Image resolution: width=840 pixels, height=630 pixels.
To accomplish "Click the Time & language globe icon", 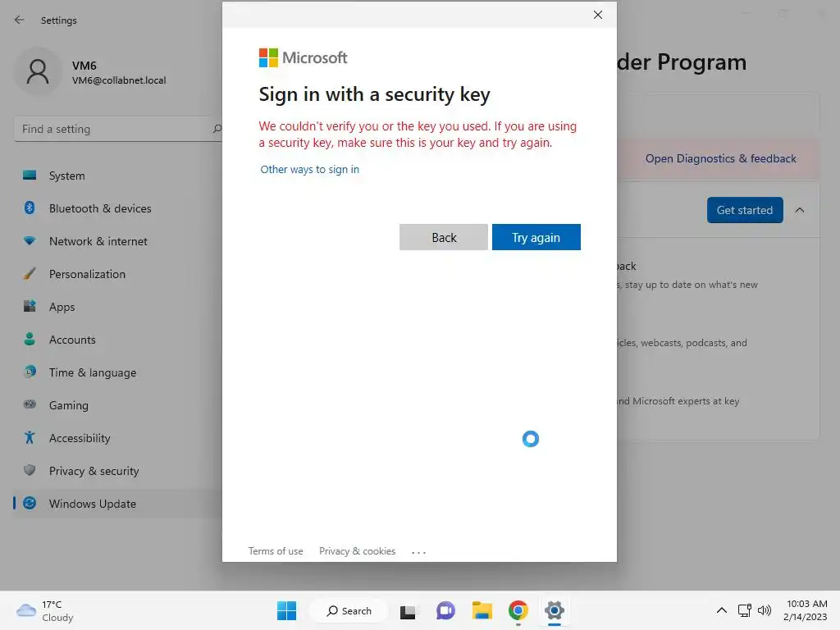I will click(30, 372).
